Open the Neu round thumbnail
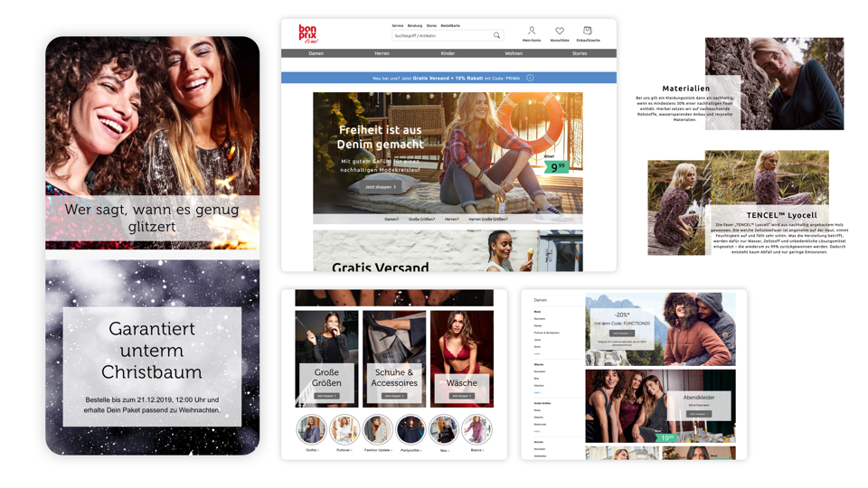 [444, 429]
